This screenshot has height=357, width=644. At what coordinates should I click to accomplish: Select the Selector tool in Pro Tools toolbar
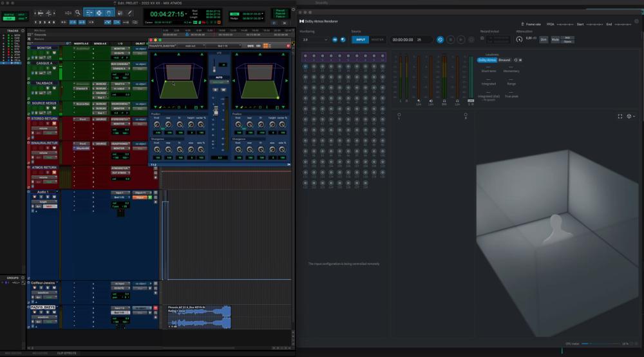coord(99,13)
